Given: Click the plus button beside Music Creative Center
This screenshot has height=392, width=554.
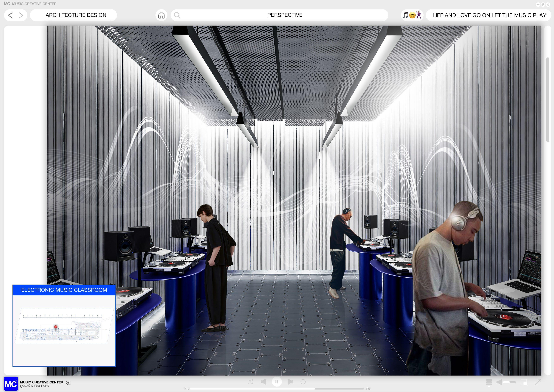Looking at the screenshot, I should point(68,382).
